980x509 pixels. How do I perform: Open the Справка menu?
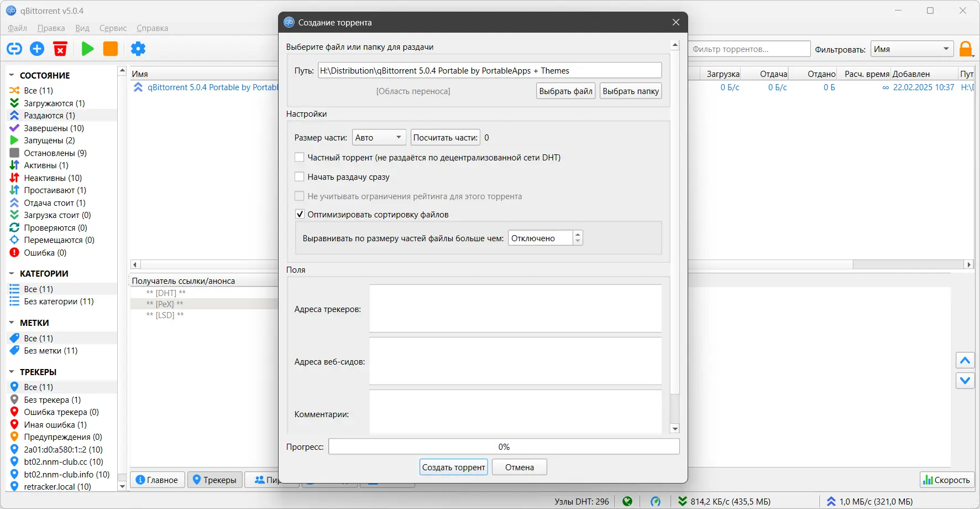click(x=153, y=28)
